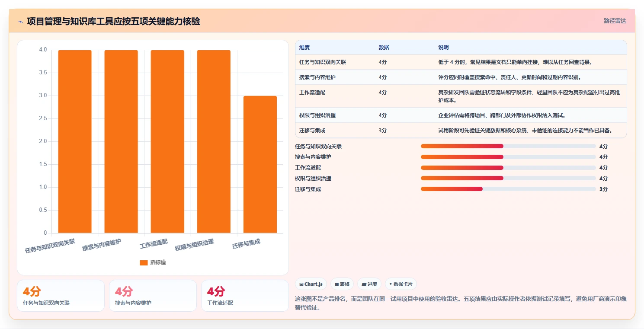
Task: Click the 迁移与集成 progress bar
Action: [x=508, y=189]
